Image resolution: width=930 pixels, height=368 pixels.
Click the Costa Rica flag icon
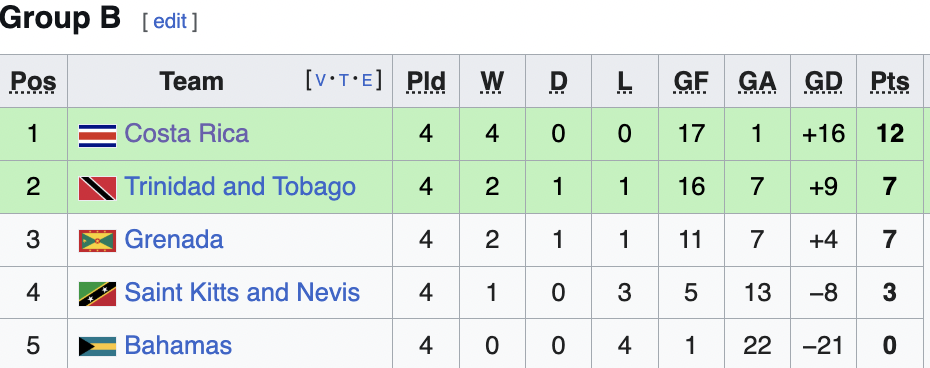(x=97, y=135)
